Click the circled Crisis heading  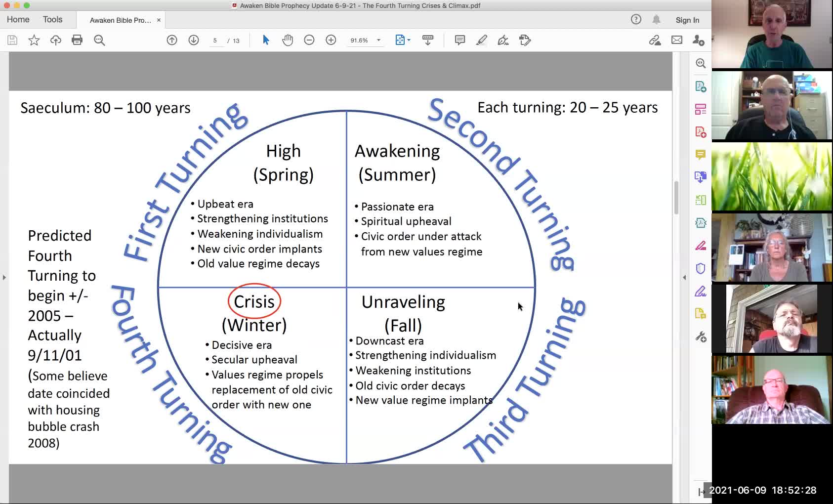point(254,301)
